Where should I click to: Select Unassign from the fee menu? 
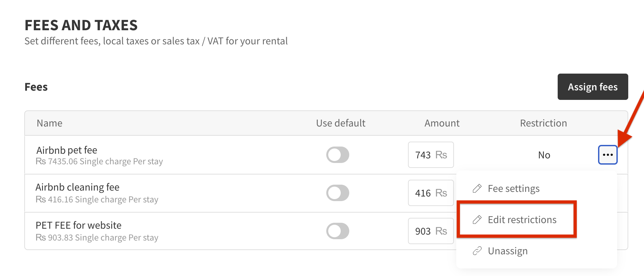(508, 251)
